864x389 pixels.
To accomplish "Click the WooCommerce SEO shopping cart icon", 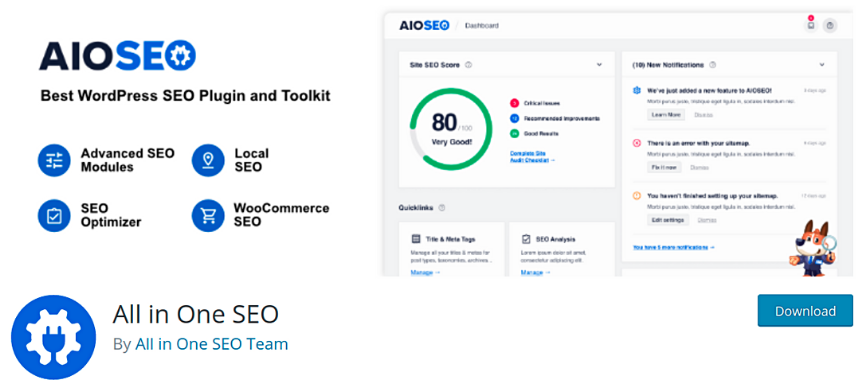I will pos(208,215).
